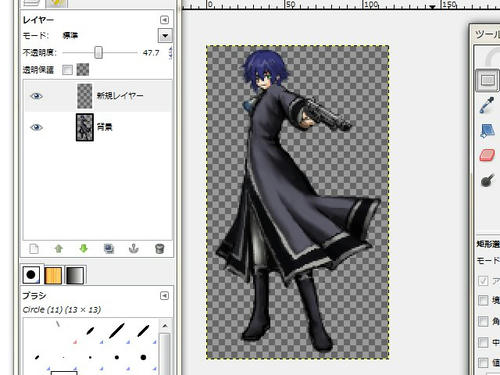Create a new layer with page icon
This screenshot has height=375, width=500.
[x=34, y=249]
